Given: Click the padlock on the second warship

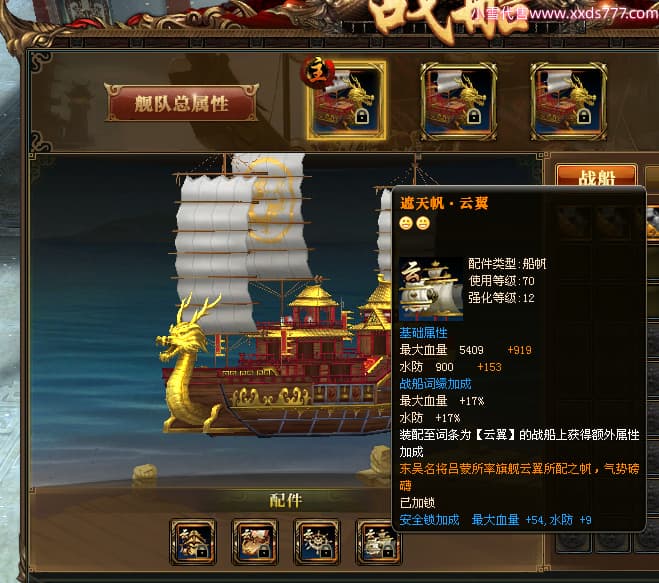Looking at the screenshot, I should point(474,116).
